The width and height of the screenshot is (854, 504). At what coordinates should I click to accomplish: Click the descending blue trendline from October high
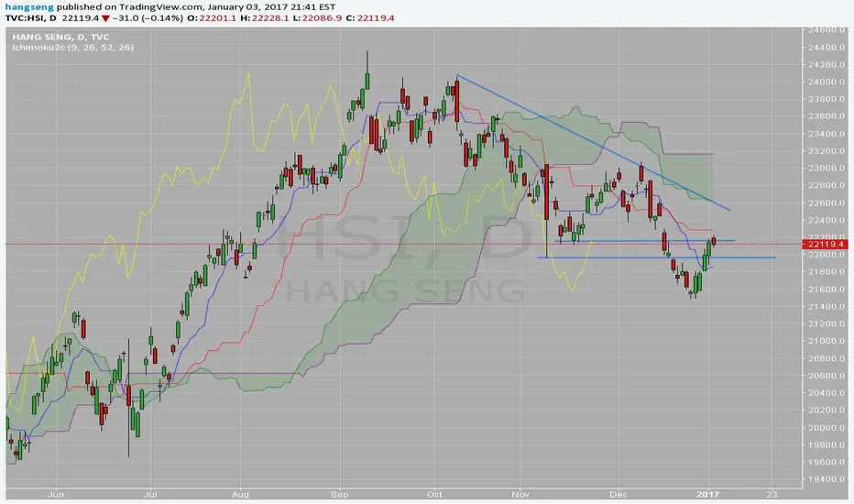[594, 143]
